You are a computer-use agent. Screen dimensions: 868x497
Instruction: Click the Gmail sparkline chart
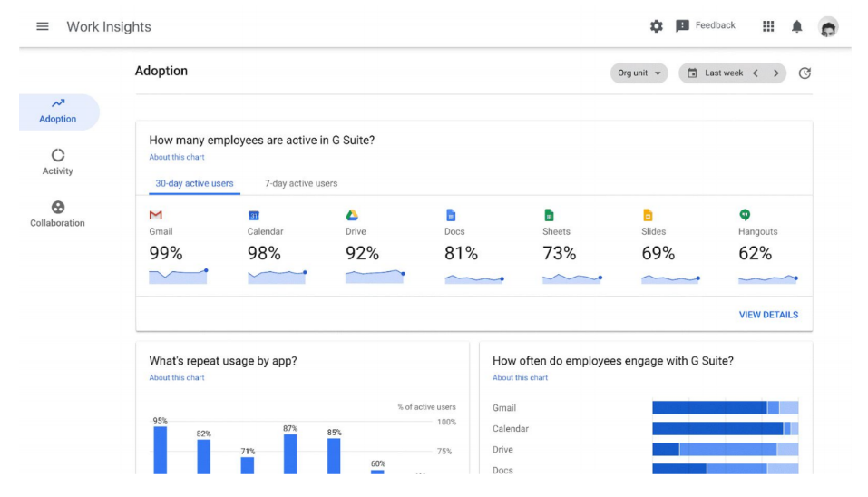[x=179, y=277]
